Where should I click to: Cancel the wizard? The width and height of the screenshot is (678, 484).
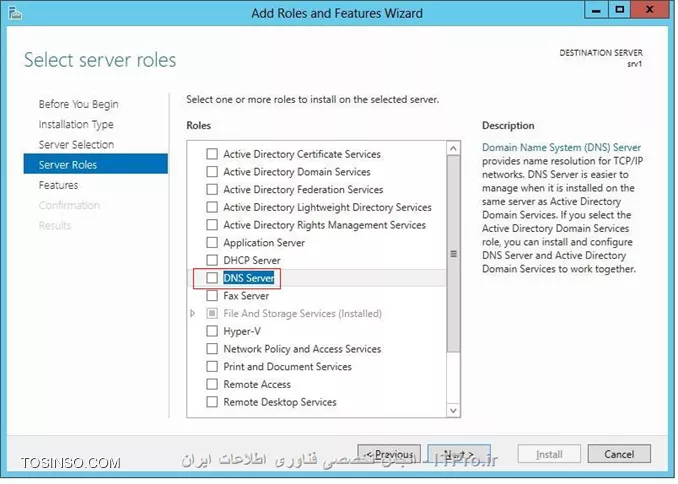(619, 455)
